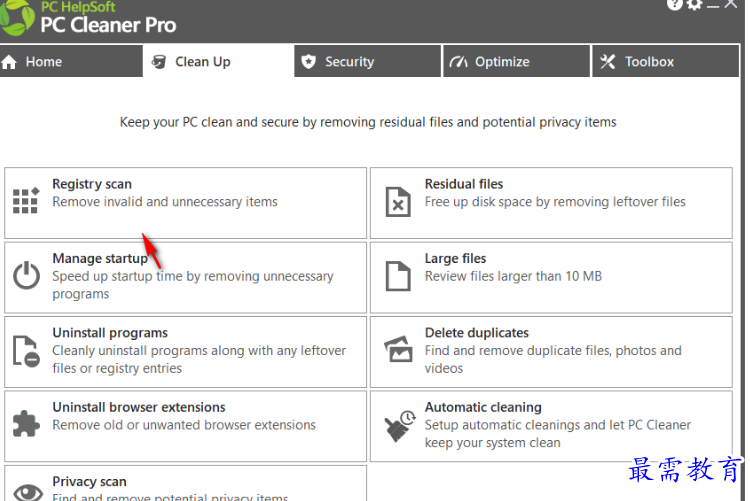750x501 pixels.
Task: Open settings via the gear icon
Action: click(x=694, y=4)
